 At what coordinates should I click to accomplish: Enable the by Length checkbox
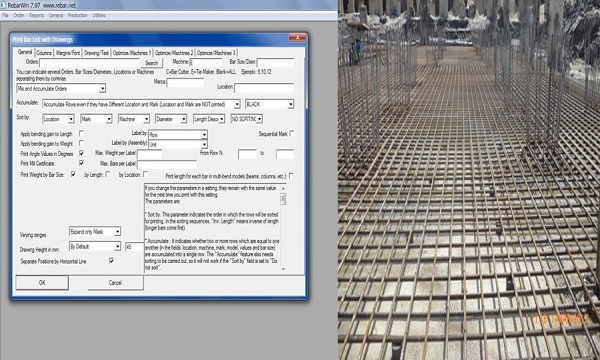(x=108, y=174)
